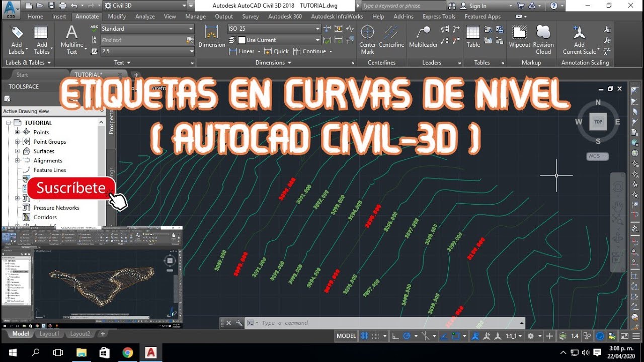The height and width of the screenshot is (362, 644).
Task: Click the Open file icon in quick access toolbar
Action: pos(39,6)
